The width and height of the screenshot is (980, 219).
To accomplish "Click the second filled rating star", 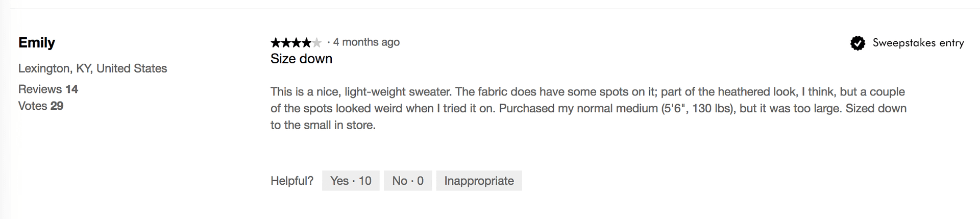I will [286, 42].
